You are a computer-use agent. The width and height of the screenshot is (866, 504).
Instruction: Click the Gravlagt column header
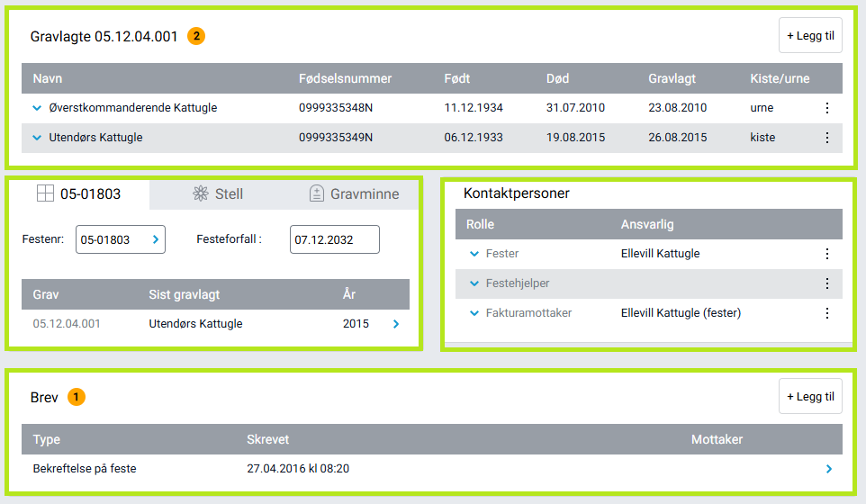click(x=672, y=78)
